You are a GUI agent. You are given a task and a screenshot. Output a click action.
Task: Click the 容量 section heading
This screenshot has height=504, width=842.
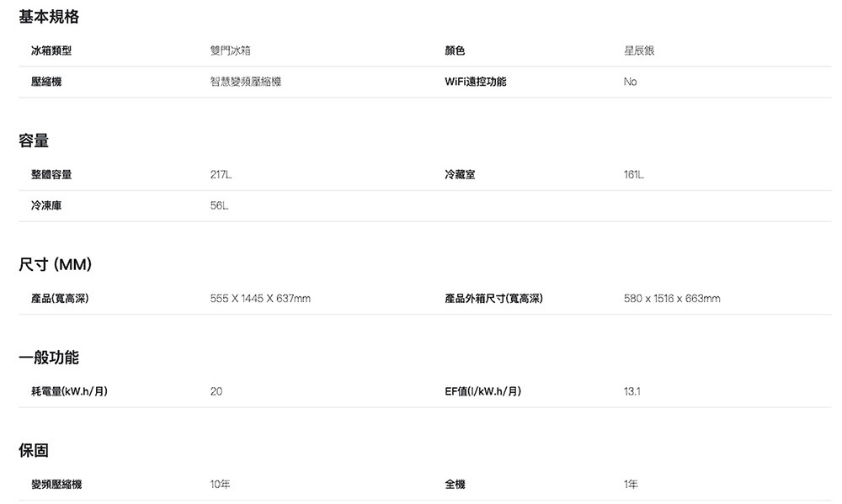click(34, 141)
